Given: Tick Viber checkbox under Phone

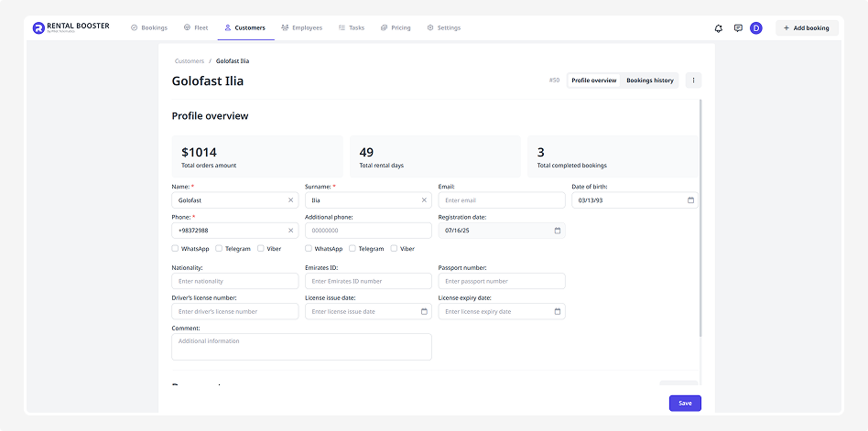Looking at the screenshot, I should (x=261, y=248).
